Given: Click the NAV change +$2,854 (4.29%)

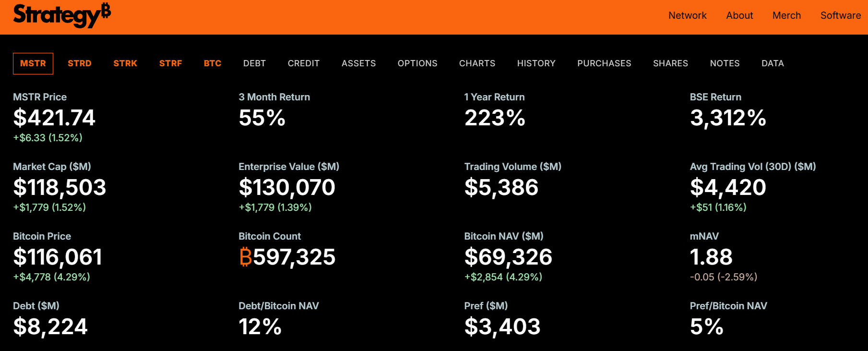Looking at the screenshot, I should coord(503,277).
